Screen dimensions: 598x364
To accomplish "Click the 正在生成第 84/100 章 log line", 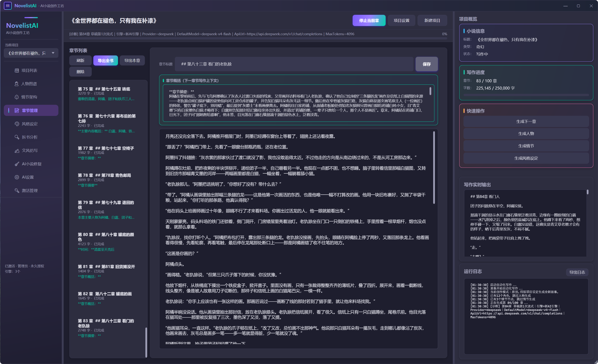I will pos(499,302).
